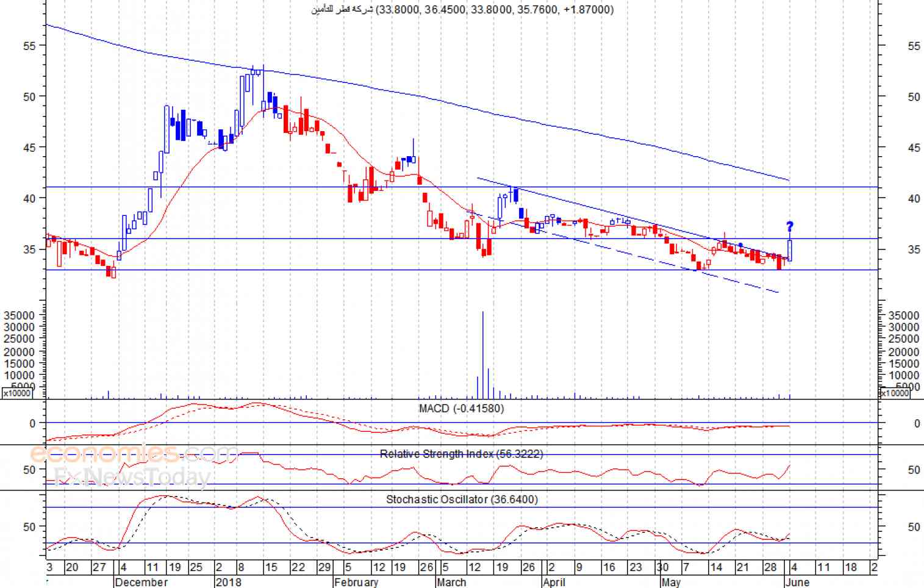Click the April month label on the time axis
The height and width of the screenshot is (588, 924).
(x=554, y=582)
